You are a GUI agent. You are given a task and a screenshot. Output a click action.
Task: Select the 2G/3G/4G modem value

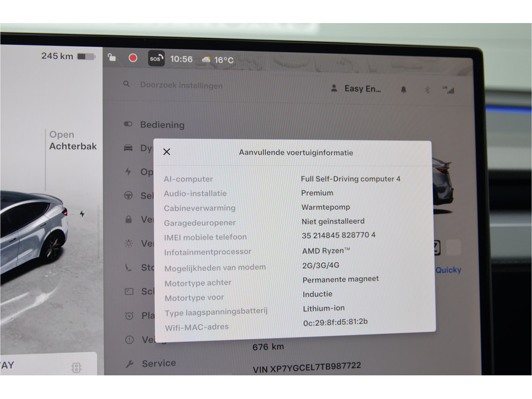[x=320, y=265]
